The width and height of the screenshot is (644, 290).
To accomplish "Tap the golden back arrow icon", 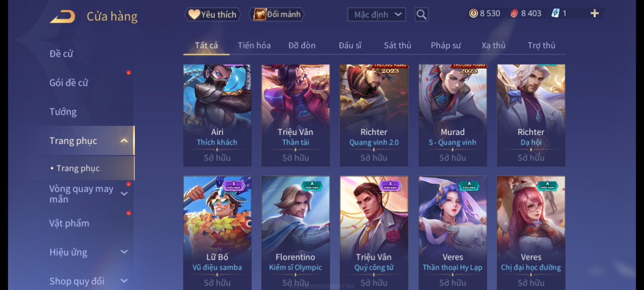I will coord(63,17).
